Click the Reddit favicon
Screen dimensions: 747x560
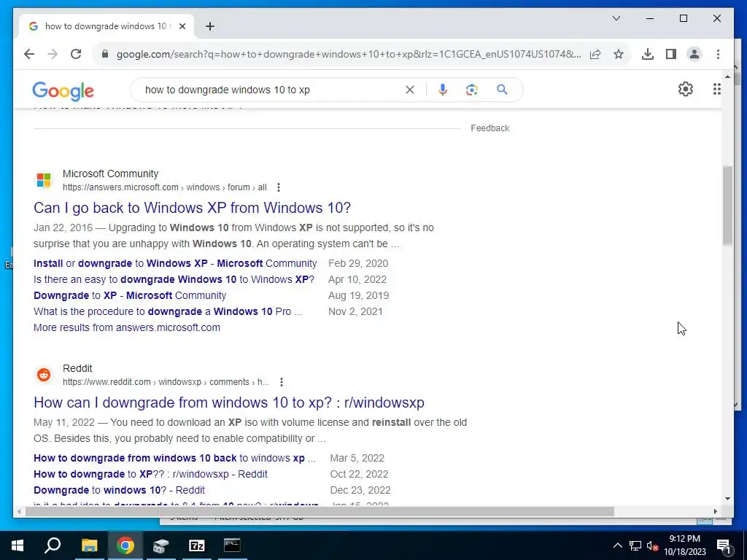point(44,375)
